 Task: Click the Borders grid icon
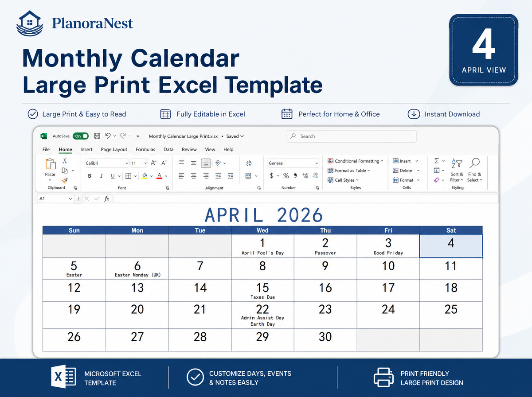[x=128, y=176]
